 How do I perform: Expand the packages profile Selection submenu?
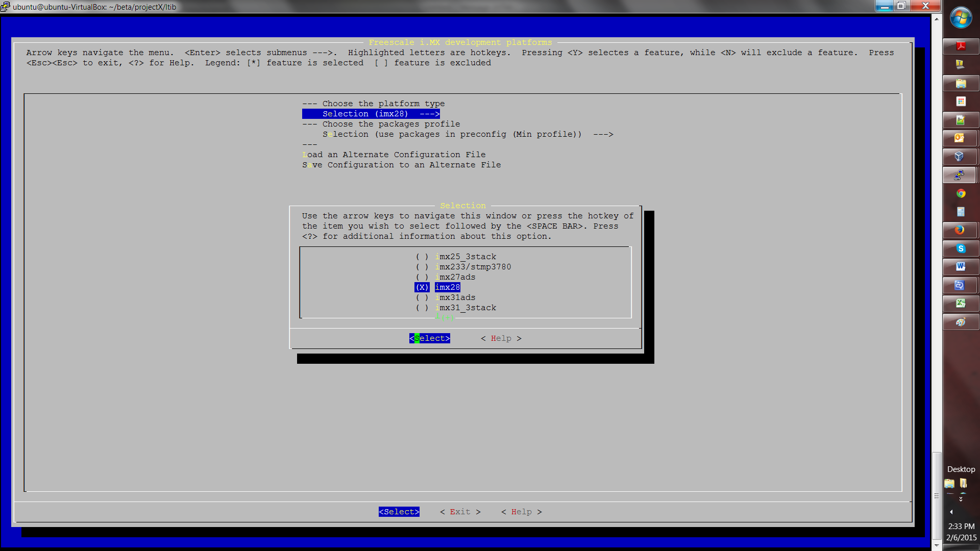467,134
